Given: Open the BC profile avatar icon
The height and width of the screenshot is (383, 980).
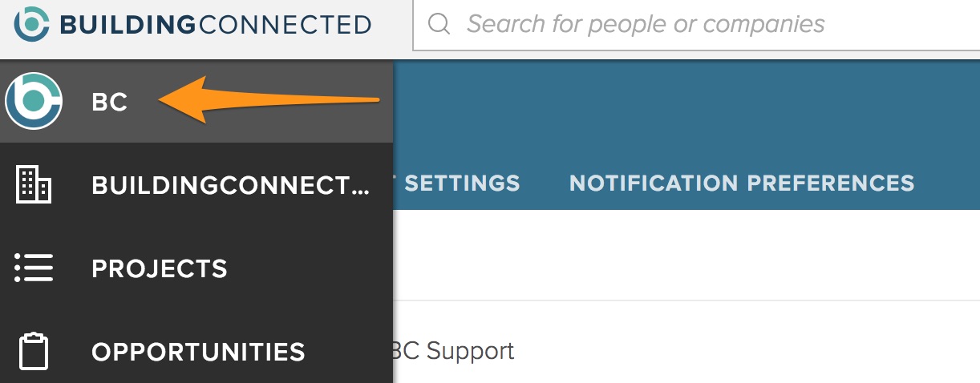Looking at the screenshot, I should pyautogui.click(x=33, y=101).
